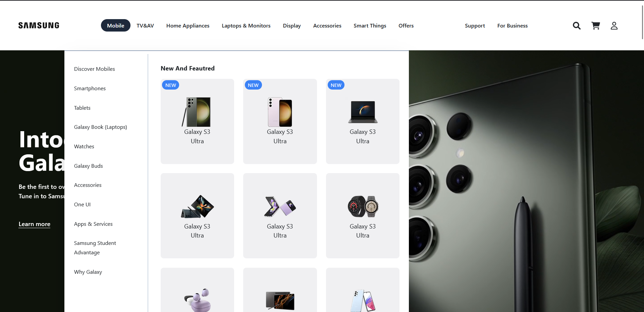Image resolution: width=644 pixels, height=312 pixels.
Task: Open Galaxy Buds link
Action: (x=89, y=166)
